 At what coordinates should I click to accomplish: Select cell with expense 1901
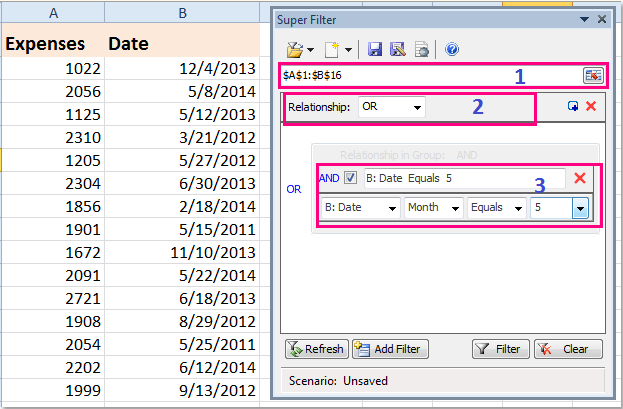pyautogui.click(x=53, y=229)
